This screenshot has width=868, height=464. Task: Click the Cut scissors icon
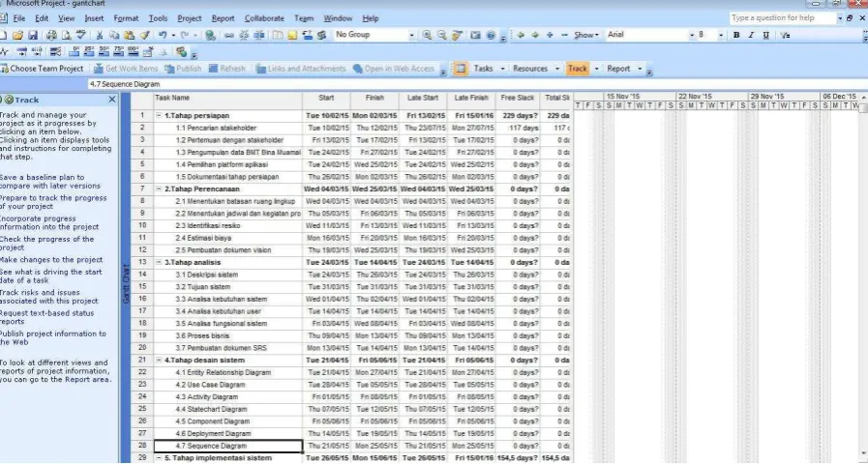(x=99, y=36)
